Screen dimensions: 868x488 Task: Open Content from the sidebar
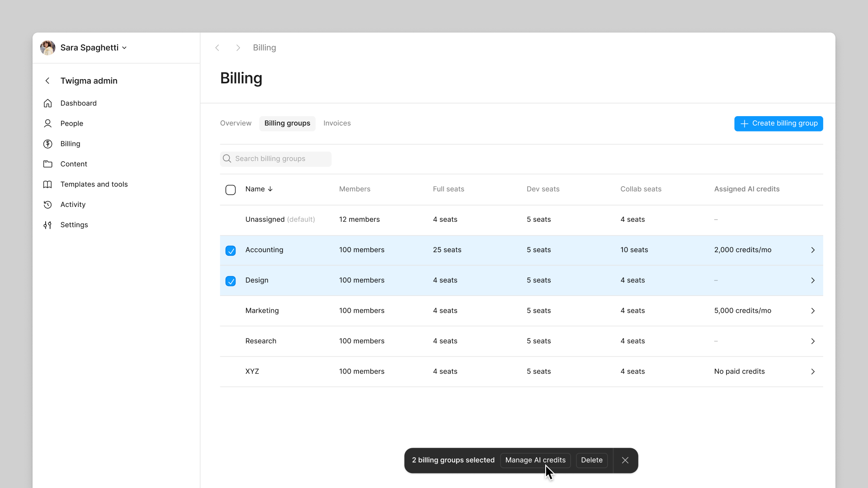(x=74, y=164)
